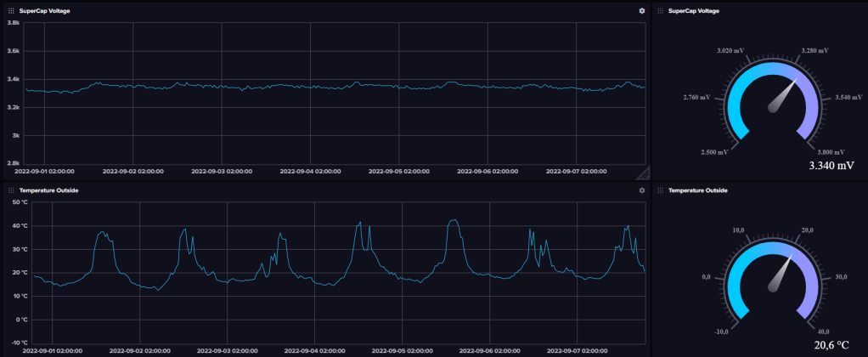Image resolution: width=868 pixels, height=357 pixels.
Task: Click the 3.8k label on voltage axis
Action: click(x=14, y=23)
